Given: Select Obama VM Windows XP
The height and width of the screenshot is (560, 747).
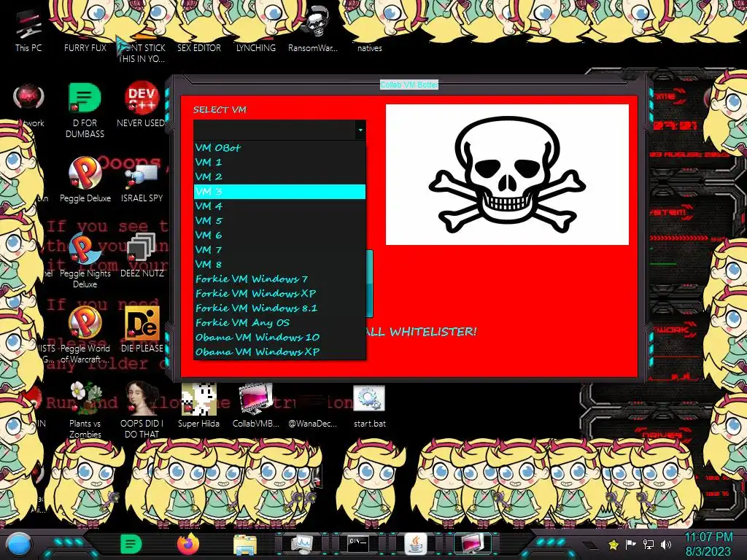Looking at the screenshot, I should [x=279, y=352].
